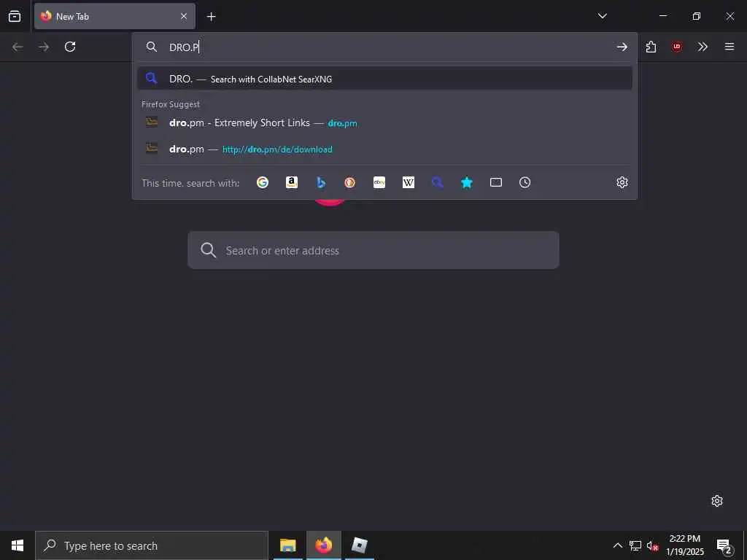
Task: Reload the current page
Action: 70,47
